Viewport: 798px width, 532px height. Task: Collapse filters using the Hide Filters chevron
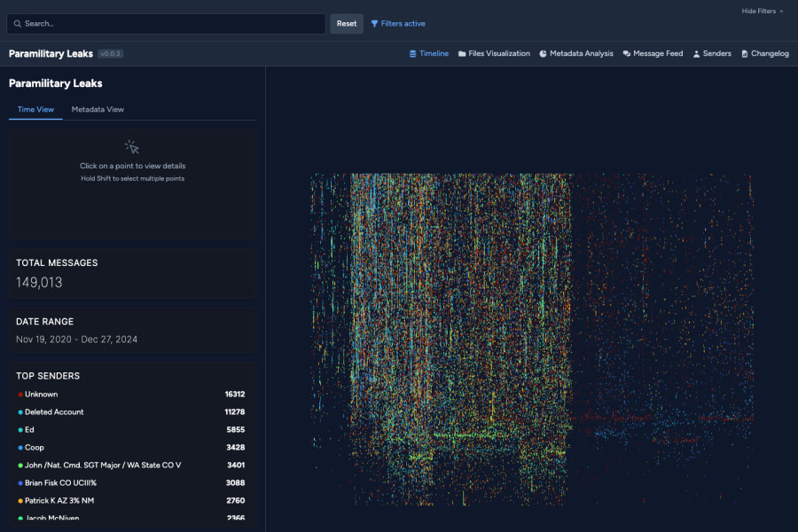(x=781, y=11)
